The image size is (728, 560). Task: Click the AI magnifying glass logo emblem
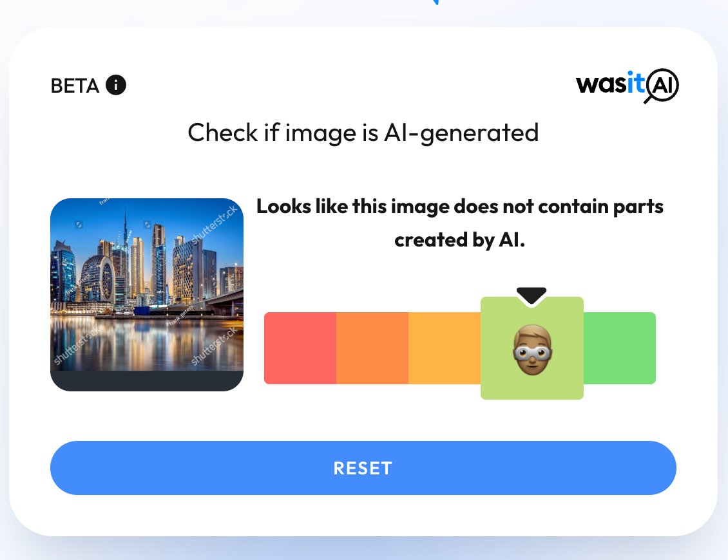point(662,86)
